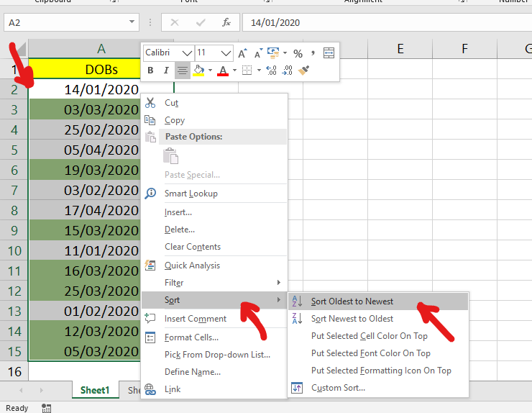Image resolution: width=532 pixels, height=413 pixels.
Task: Click the borders icon in mini toolbar
Action: pos(247,71)
